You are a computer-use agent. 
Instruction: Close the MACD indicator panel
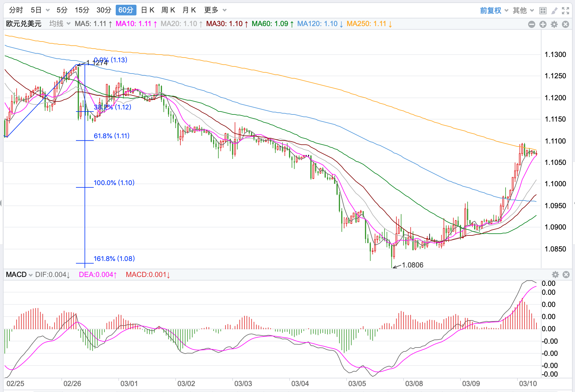(x=566, y=275)
